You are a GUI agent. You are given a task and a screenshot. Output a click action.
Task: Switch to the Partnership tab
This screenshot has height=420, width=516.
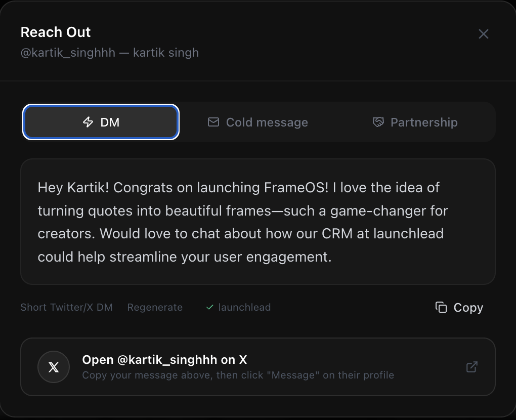pyautogui.click(x=423, y=122)
